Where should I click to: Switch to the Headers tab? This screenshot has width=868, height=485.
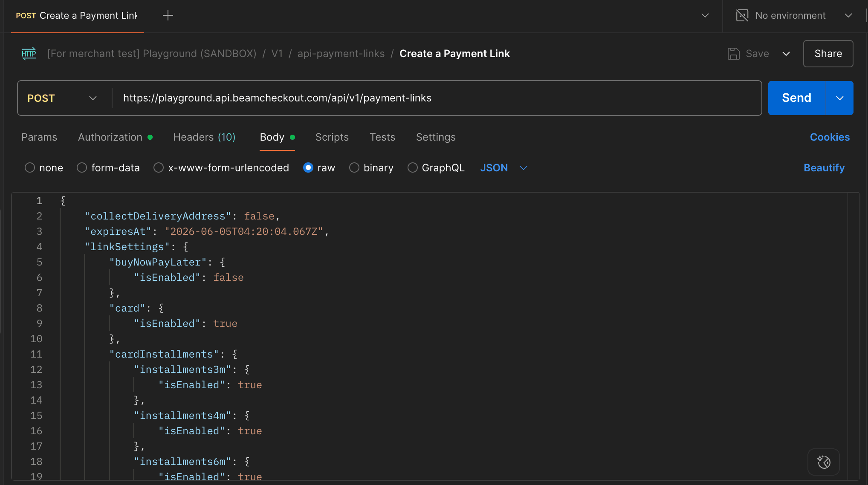tap(204, 137)
